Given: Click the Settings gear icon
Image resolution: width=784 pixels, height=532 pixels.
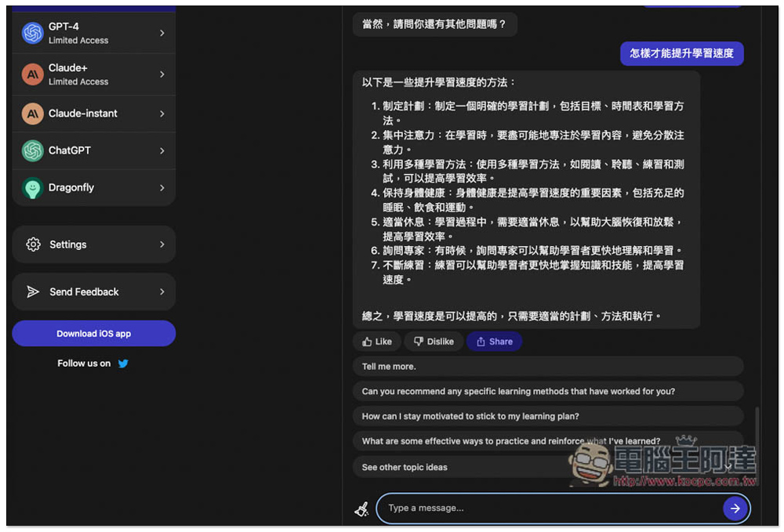Looking at the screenshot, I should click(x=33, y=244).
